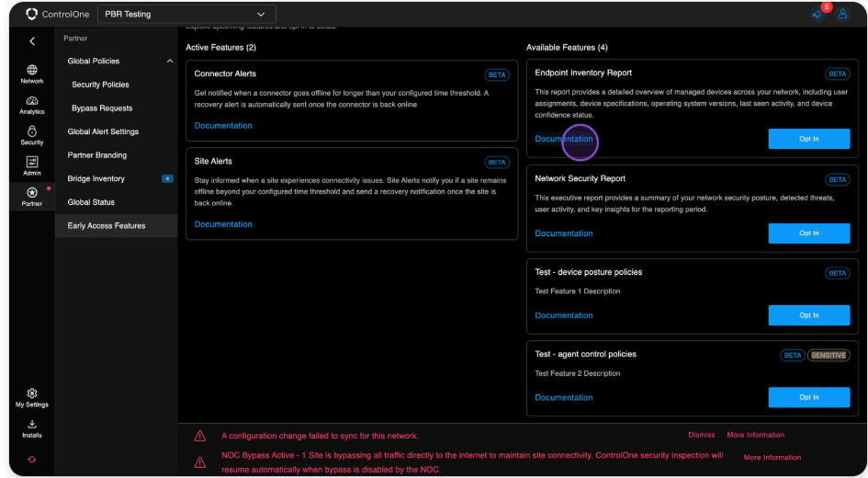This screenshot has height=478, width=868.
Task: Open the user profile icon
Action: tap(842, 14)
